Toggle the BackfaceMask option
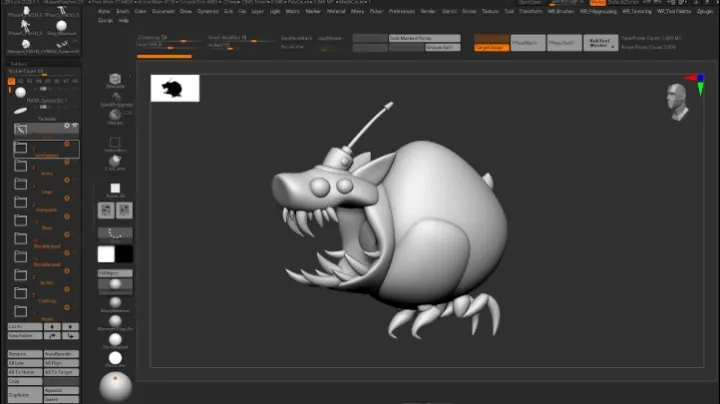This screenshot has height=404, width=720. pos(296,39)
